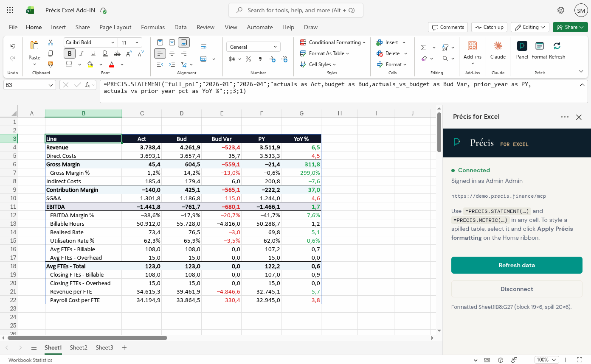The width and height of the screenshot is (591, 364).
Task: Switch to the Formulas ribbon tab
Action: 153,27
